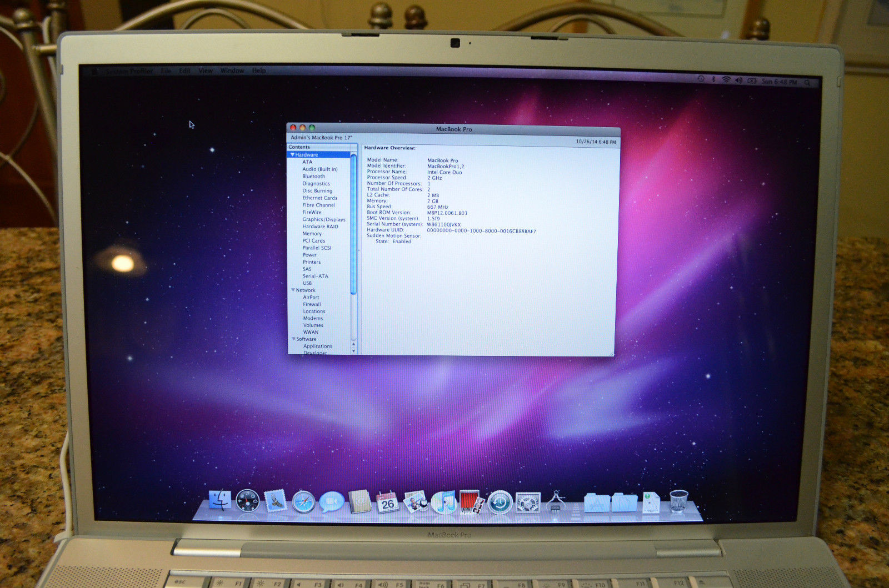This screenshot has width=889, height=588.
Task: Collapse the Network section triangle
Action: [293, 290]
